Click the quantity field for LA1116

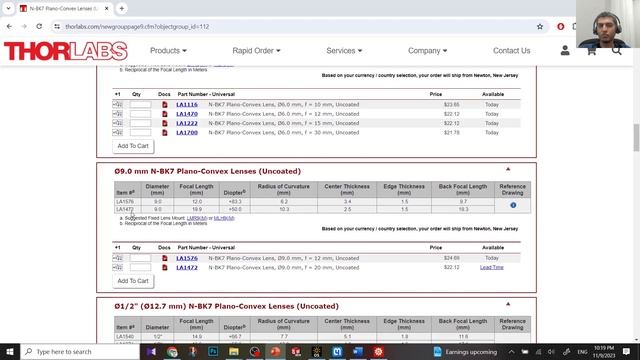140,104
